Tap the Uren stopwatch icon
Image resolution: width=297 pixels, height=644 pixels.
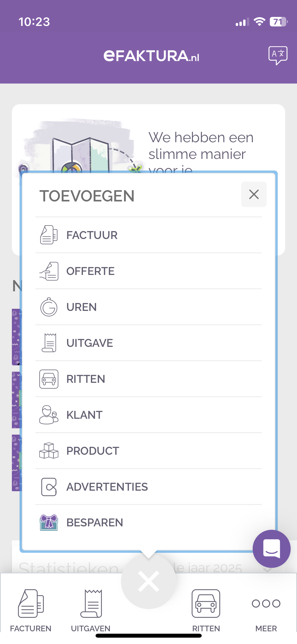49,307
